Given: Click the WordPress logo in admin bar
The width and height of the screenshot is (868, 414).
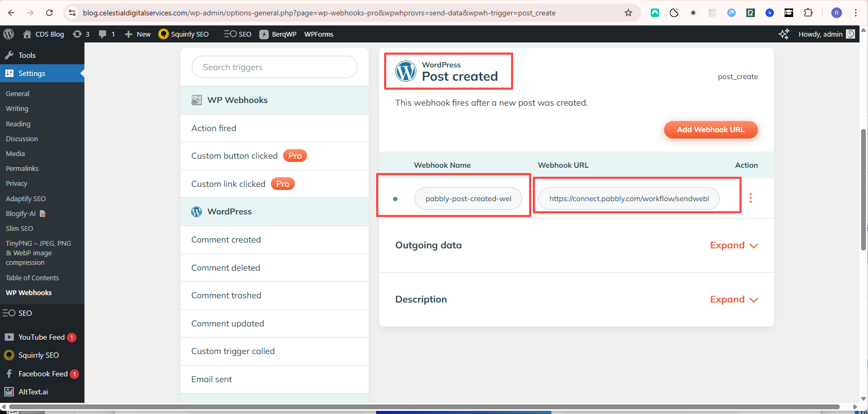Looking at the screenshot, I should coord(8,34).
